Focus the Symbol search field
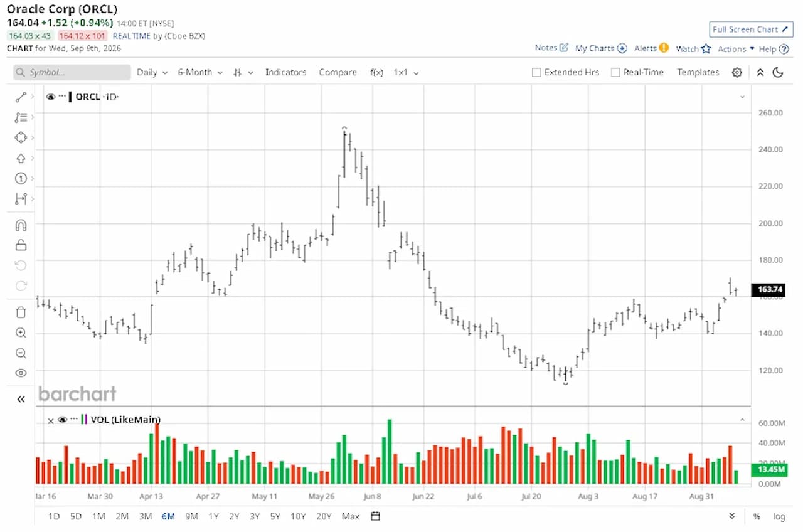 (72, 72)
